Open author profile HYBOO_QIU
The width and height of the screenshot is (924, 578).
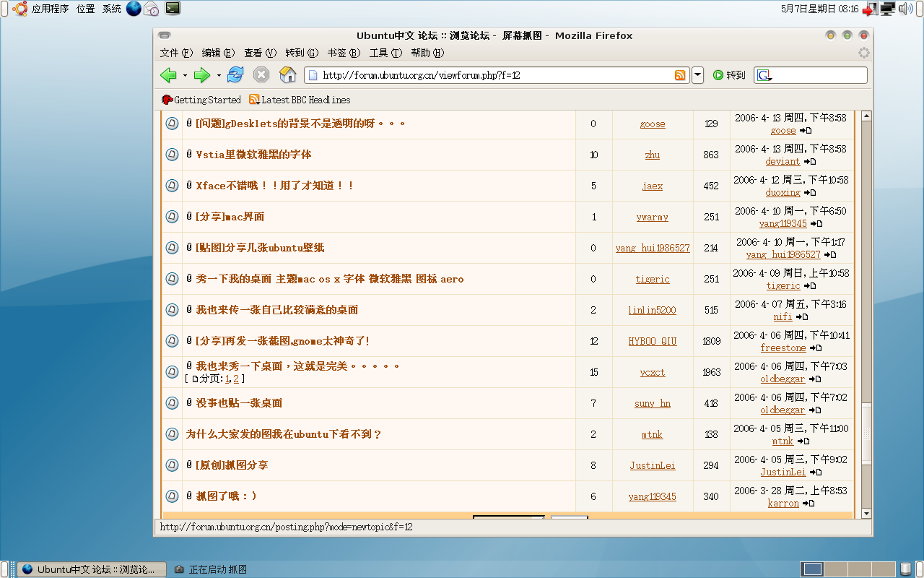(x=653, y=341)
